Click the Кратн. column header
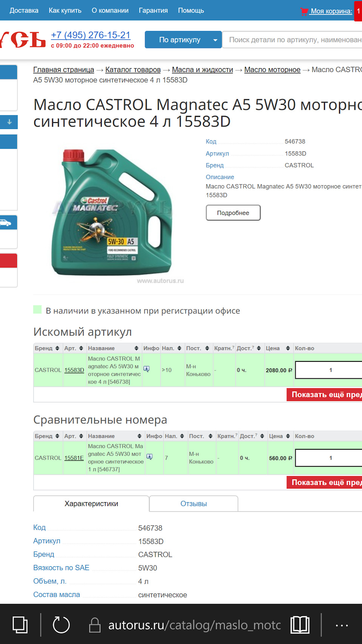362x644 pixels. pyautogui.click(x=224, y=348)
